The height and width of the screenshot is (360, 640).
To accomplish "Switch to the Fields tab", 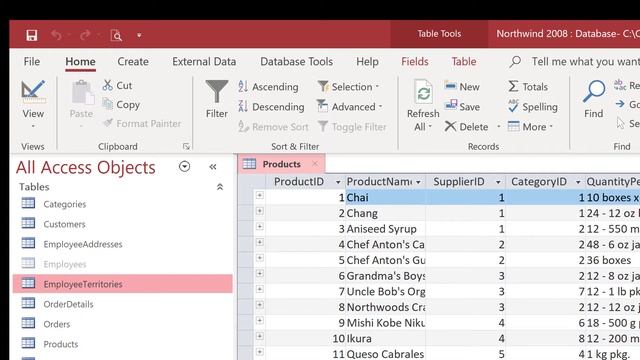I will pyautogui.click(x=415, y=62).
